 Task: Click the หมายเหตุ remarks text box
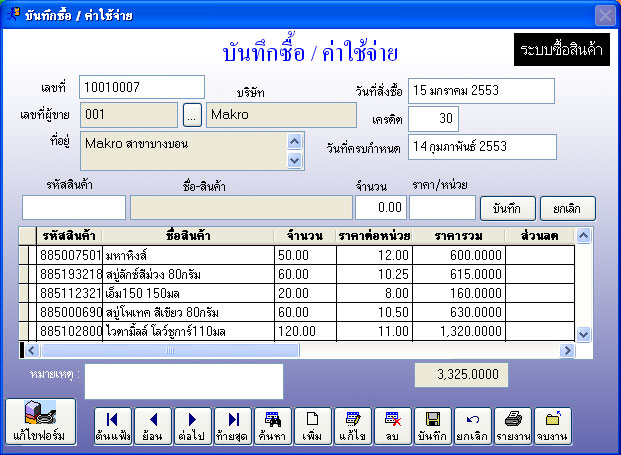tap(184, 381)
